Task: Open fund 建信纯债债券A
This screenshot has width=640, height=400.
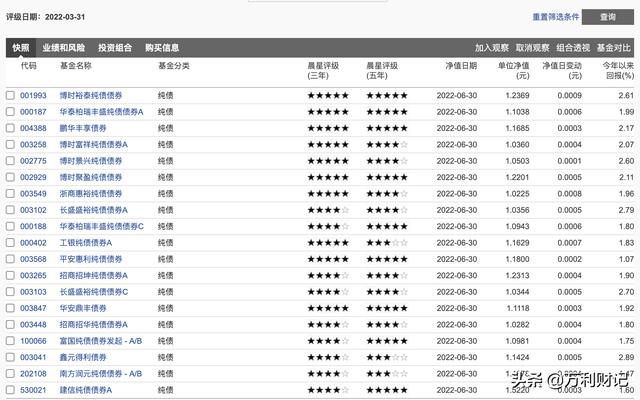Action: pos(86,390)
